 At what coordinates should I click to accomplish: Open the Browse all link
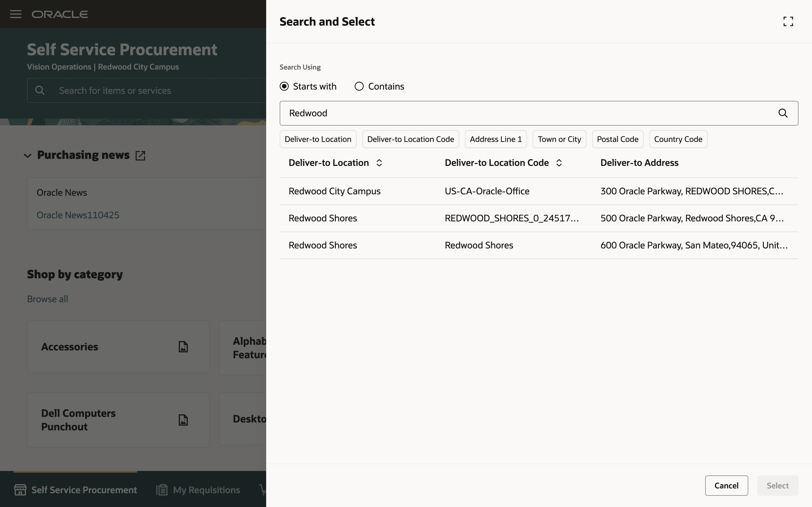coord(47,299)
